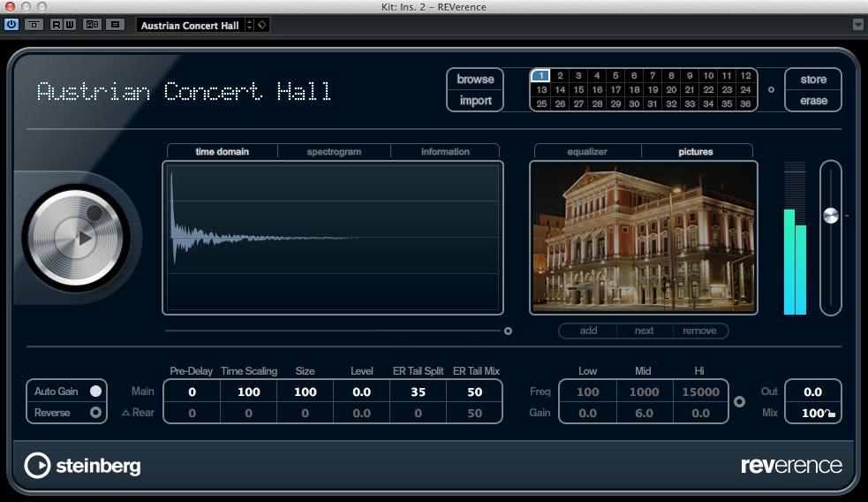Viewport: 868px width, 502px height.
Task: Click the impulse trim slider end handle
Action: tap(508, 331)
